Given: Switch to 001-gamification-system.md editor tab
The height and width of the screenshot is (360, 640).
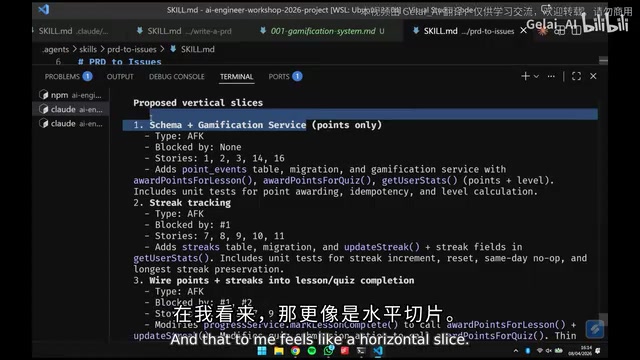Looking at the screenshot, I should (324, 31).
